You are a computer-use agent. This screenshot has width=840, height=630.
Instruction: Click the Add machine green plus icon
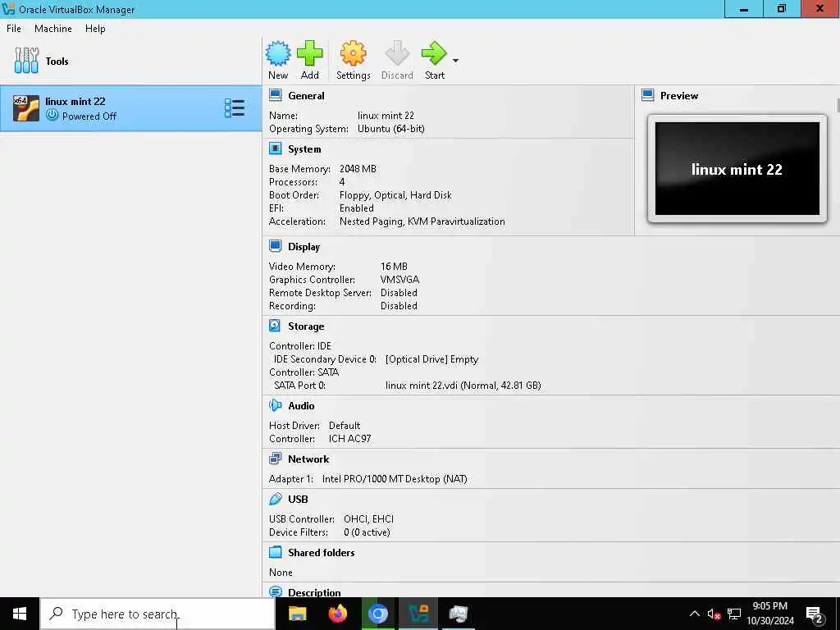[309, 53]
